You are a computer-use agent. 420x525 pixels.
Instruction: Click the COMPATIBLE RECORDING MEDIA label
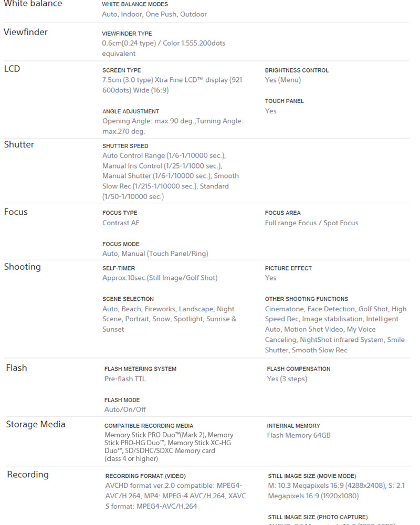149,426
